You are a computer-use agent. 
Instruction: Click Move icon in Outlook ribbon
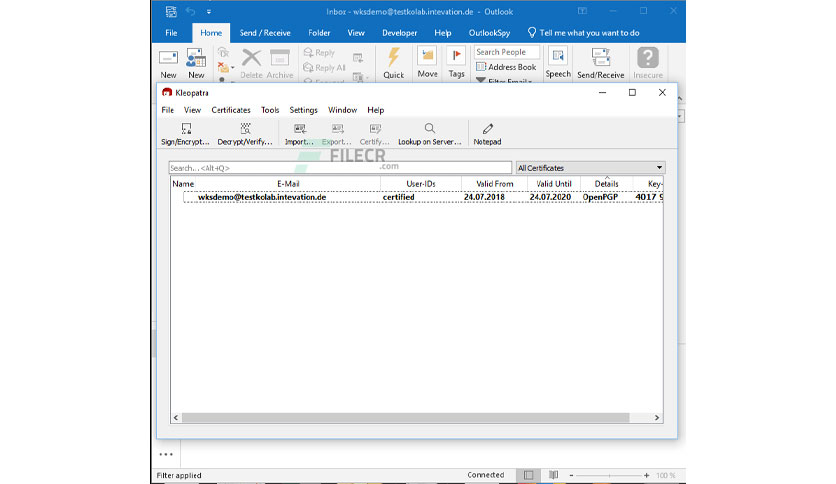tap(427, 57)
